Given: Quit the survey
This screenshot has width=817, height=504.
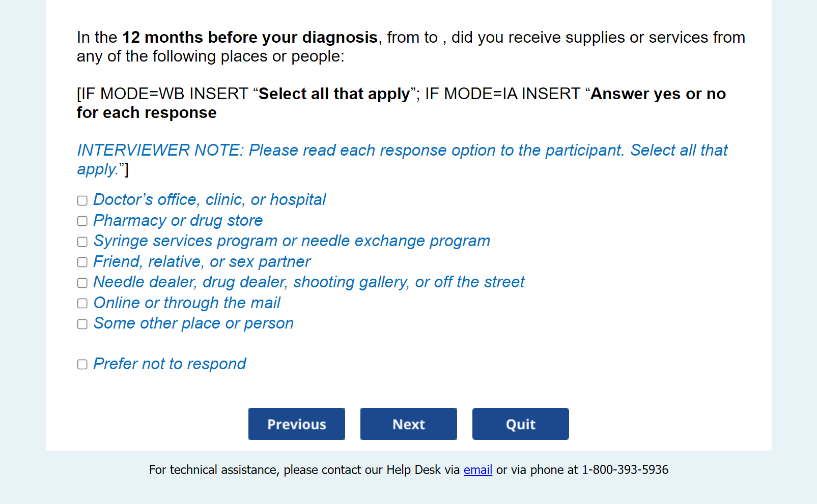Looking at the screenshot, I should [521, 424].
